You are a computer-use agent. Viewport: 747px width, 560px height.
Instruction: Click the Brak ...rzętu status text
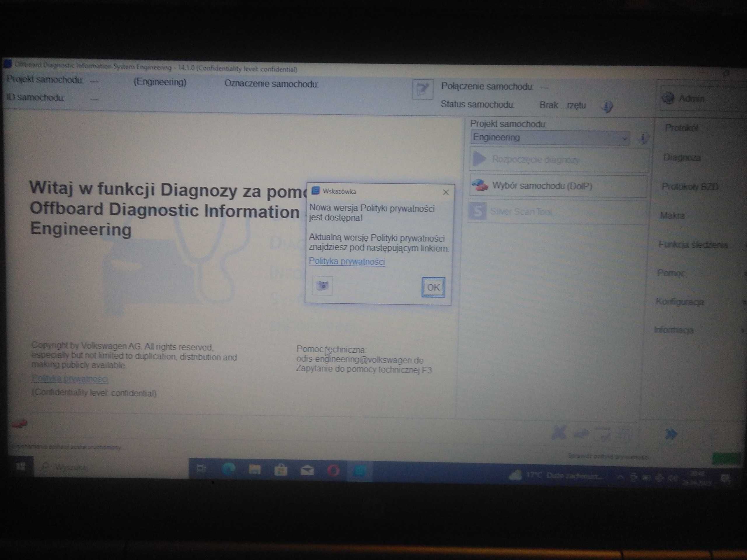(x=563, y=105)
